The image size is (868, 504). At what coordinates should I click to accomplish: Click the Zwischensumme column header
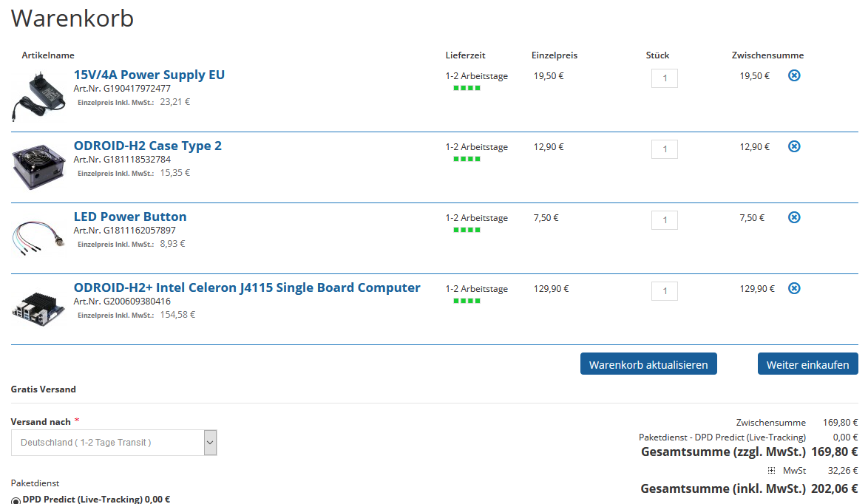767,55
